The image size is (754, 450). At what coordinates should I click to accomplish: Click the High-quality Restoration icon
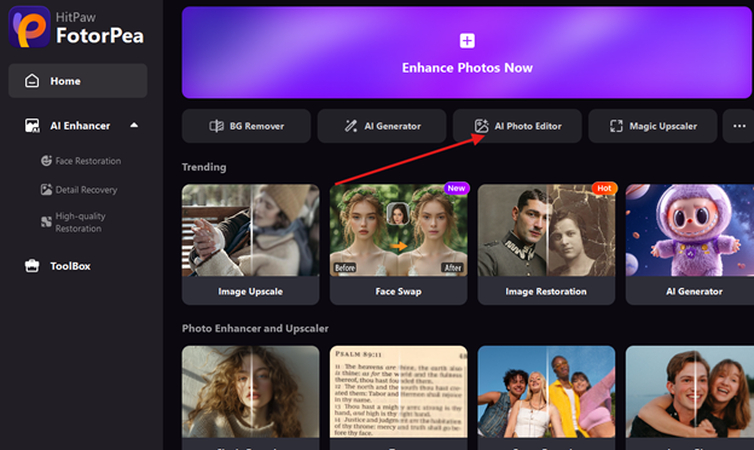pyautogui.click(x=46, y=221)
